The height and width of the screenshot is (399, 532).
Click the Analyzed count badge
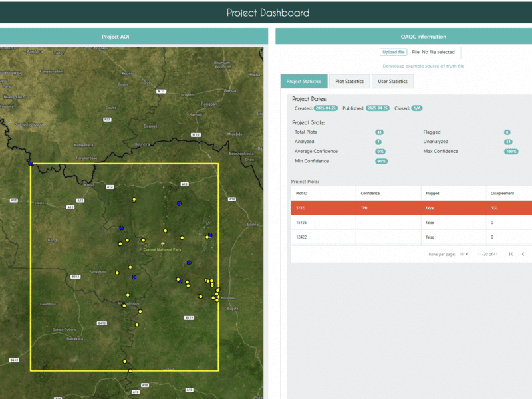pyautogui.click(x=378, y=142)
